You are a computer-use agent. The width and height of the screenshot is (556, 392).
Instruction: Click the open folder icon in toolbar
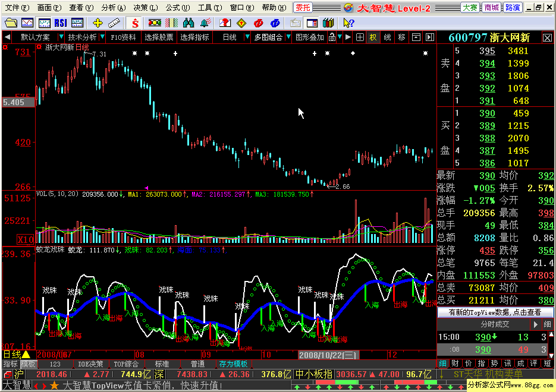[x=11, y=23]
